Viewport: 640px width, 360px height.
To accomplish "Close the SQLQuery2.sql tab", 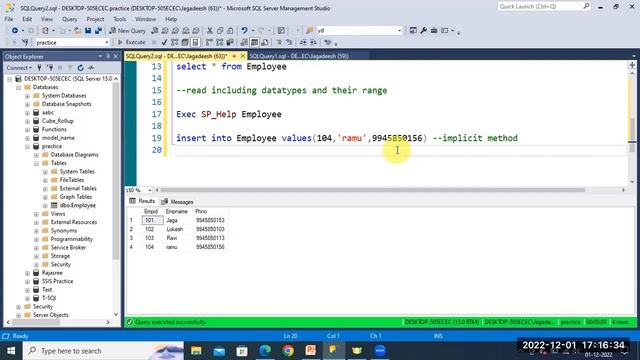I will pyautogui.click(x=243, y=56).
